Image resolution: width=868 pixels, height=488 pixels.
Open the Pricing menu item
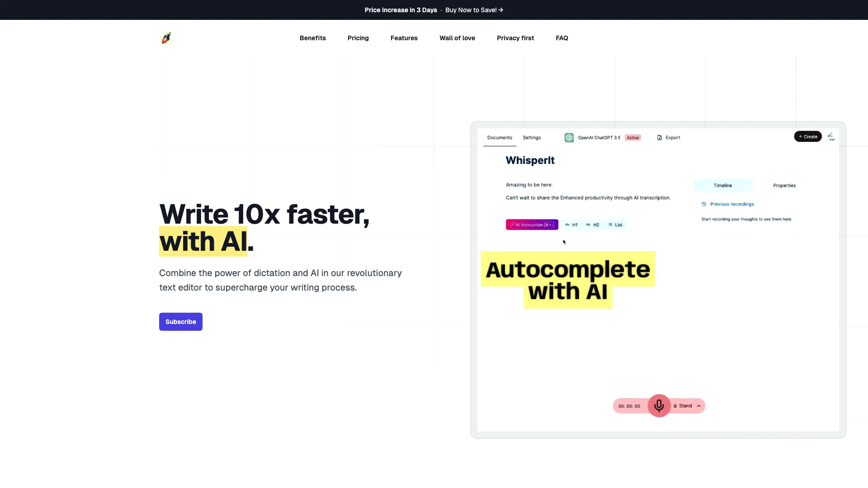pyautogui.click(x=359, y=38)
